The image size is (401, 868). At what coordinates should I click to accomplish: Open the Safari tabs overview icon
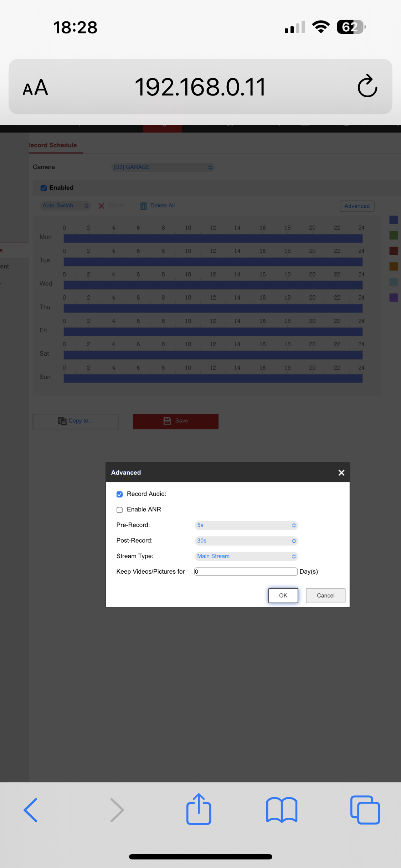365,810
